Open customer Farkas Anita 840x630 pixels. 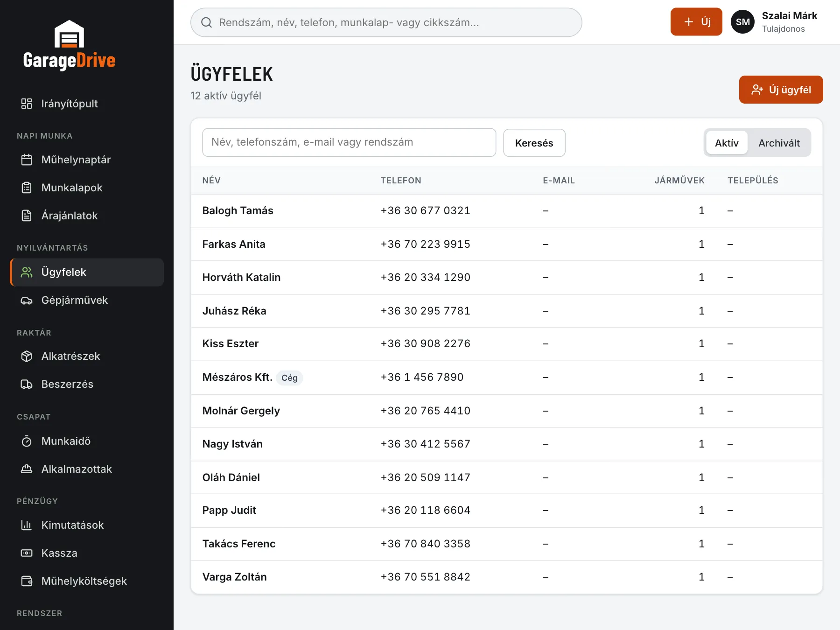[234, 244]
